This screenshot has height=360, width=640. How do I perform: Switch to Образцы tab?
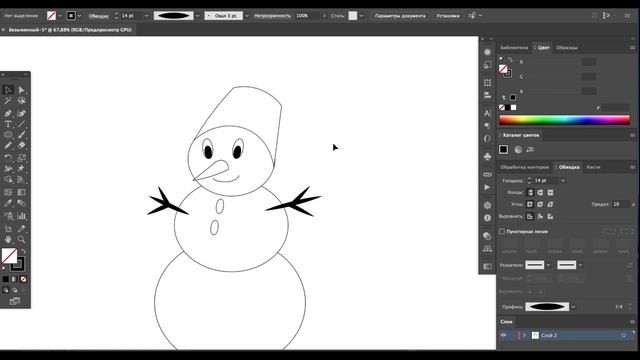(567, 48)
